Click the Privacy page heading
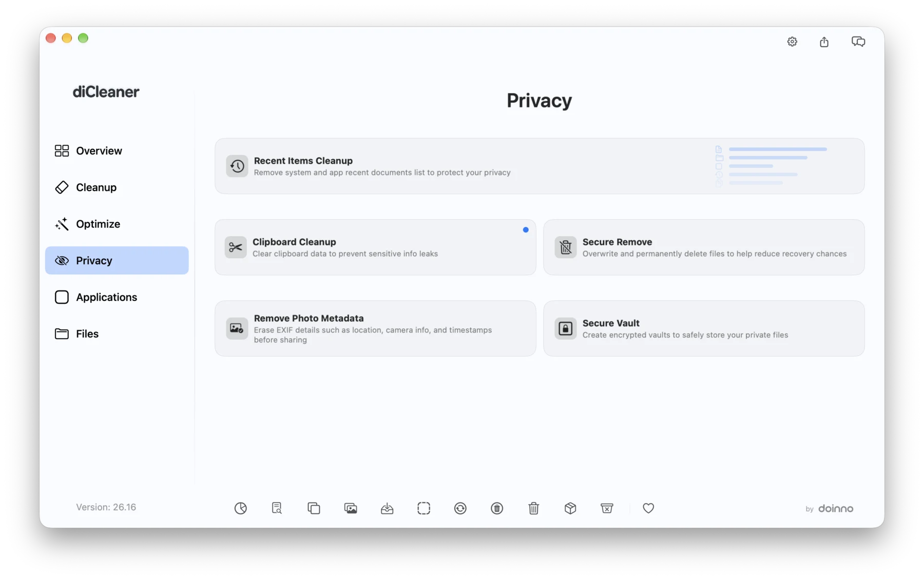This screenshot has width=924, height=580. click(539, 101)
